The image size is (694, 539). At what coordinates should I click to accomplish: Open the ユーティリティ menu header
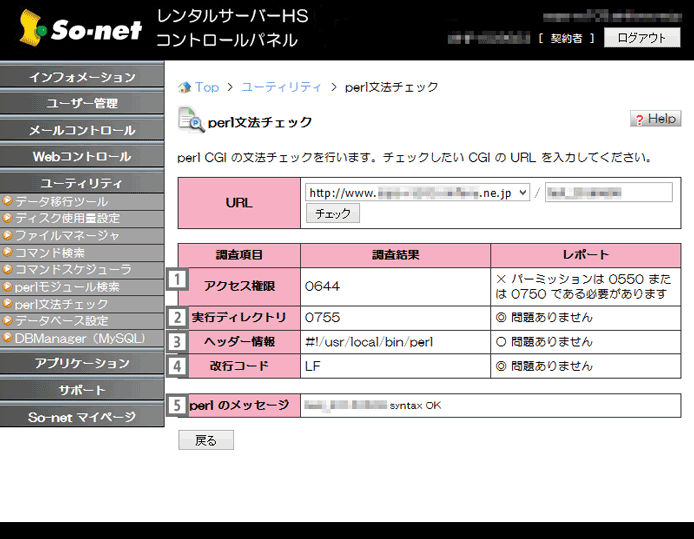[x=82, y=182]
